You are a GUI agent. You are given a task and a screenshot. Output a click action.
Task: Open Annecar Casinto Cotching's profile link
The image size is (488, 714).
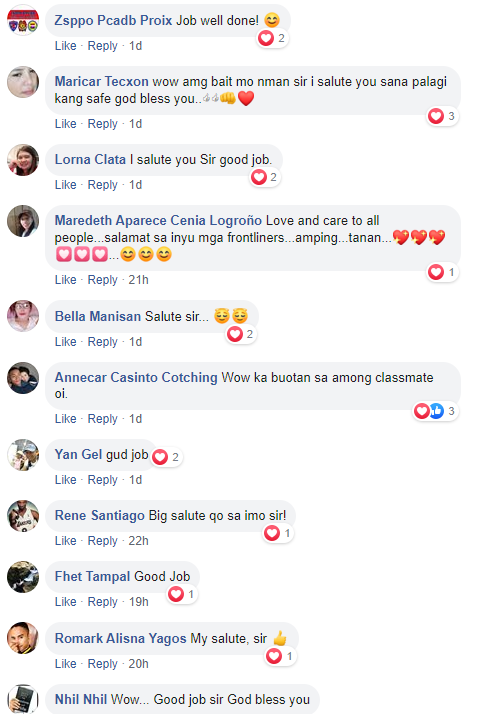(x=136, y=377)
